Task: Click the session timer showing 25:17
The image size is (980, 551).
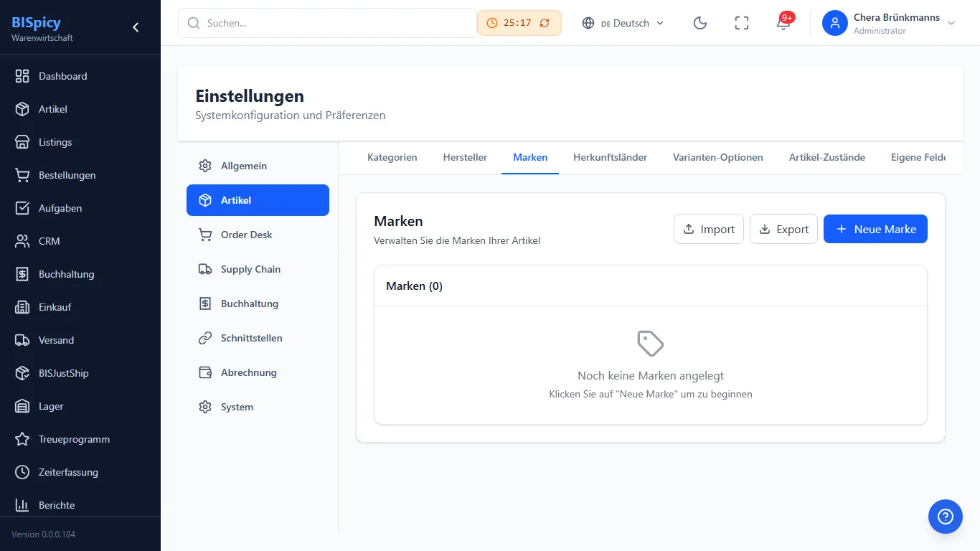Action: (519, 23)
